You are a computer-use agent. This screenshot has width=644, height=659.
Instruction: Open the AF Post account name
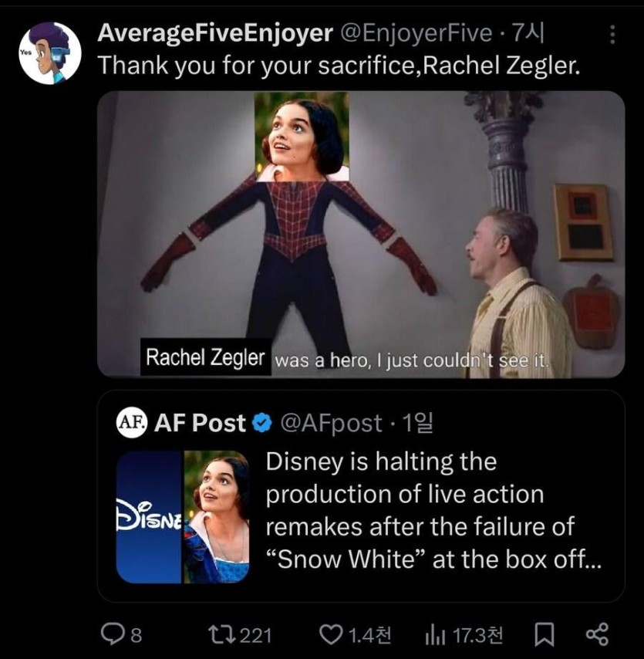click(201, 423)
